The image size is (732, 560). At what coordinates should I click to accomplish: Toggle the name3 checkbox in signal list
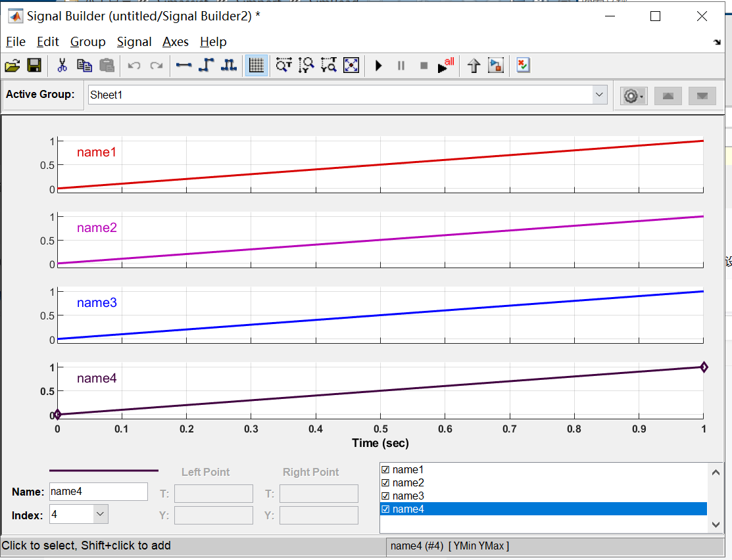coord(385,496)
